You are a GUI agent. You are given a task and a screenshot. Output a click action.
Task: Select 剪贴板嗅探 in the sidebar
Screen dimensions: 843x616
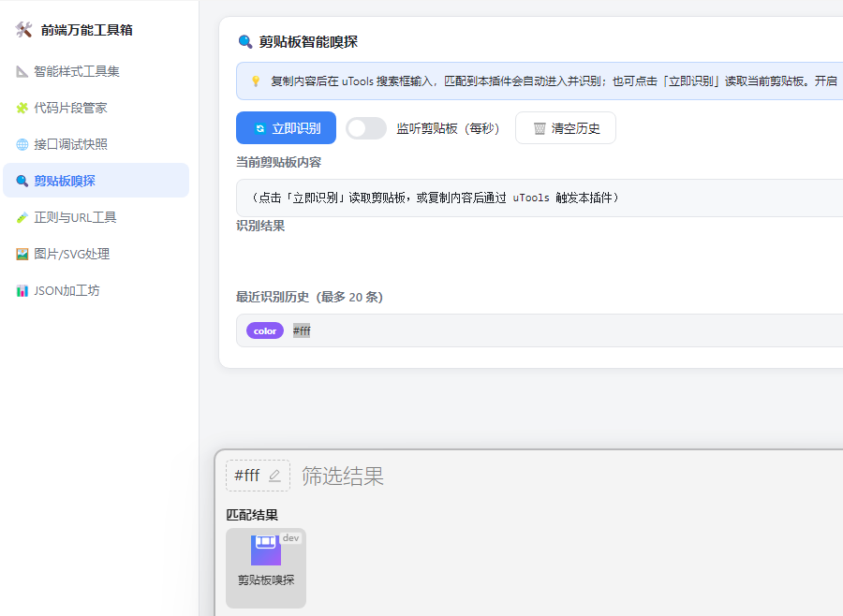click(x=96, y=181)
